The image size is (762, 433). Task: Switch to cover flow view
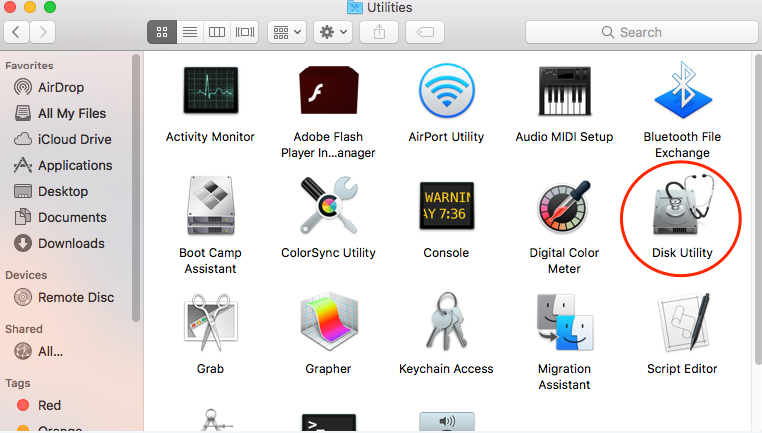[x=244, y=33]
